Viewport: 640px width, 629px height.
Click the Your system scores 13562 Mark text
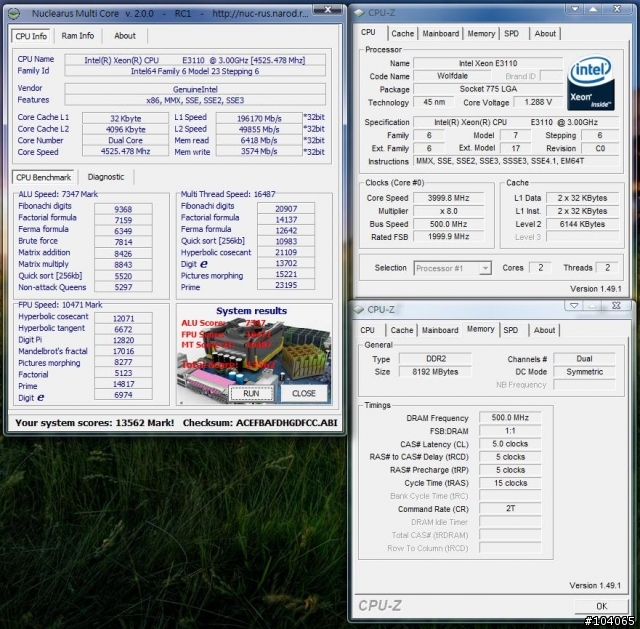tap(95, 423)
